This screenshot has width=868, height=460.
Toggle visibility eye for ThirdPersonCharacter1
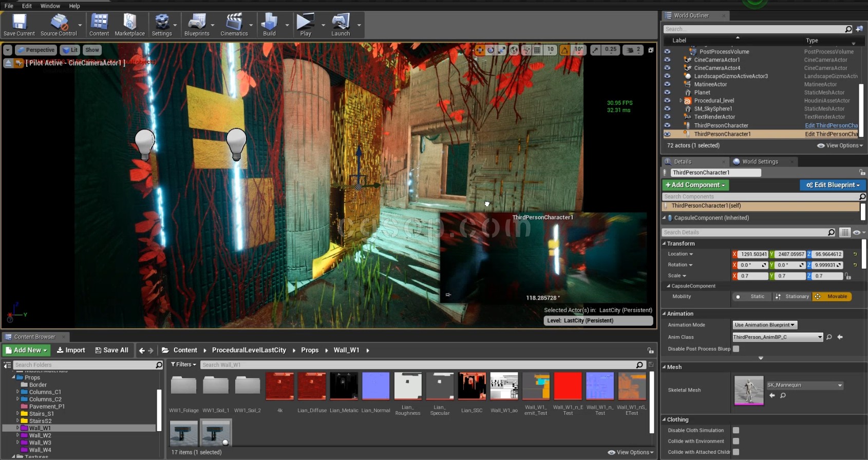point(667,134)
